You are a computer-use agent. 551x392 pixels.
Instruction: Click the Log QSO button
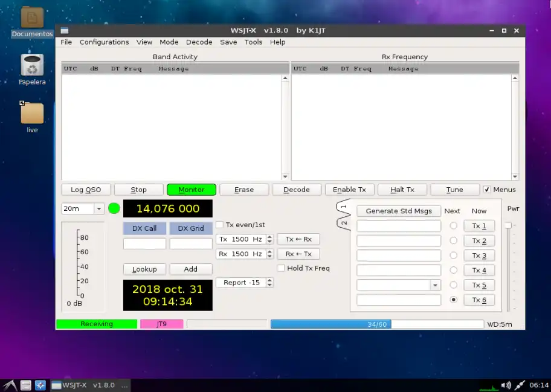click(x=86, y=190)
